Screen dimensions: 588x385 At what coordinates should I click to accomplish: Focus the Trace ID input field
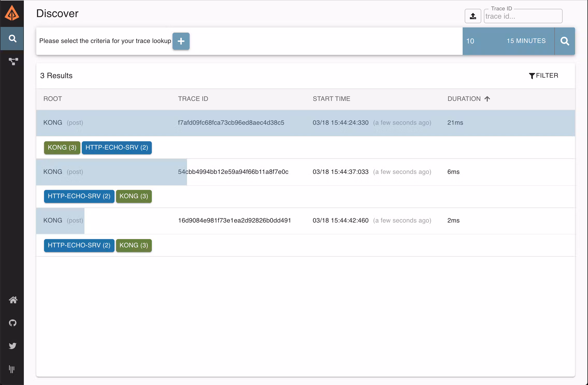point(523,16)
